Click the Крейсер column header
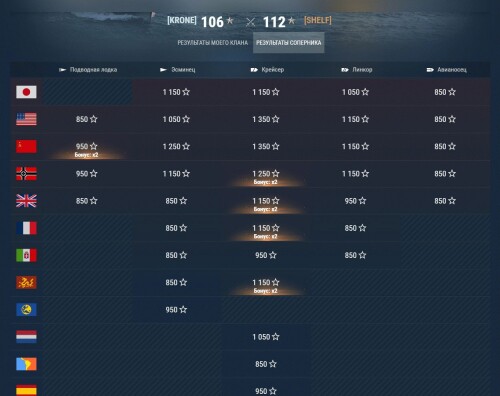 267,70
